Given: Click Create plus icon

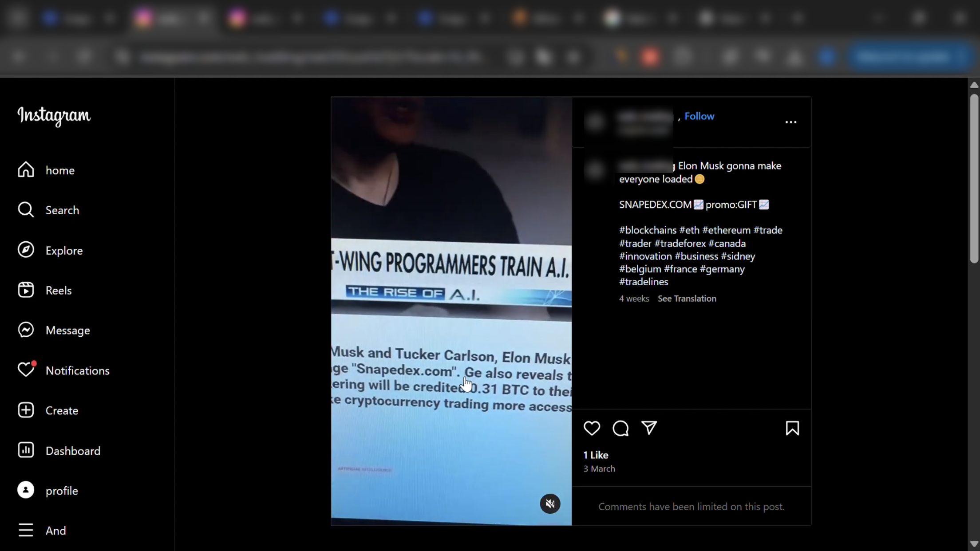Looking at the screenshot, I should (x=26, y=410).
